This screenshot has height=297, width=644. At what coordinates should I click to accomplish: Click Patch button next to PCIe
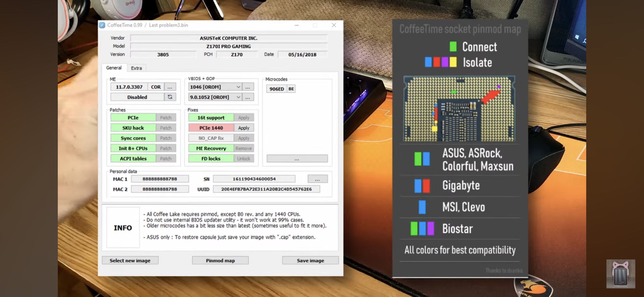(x=166, y=117)
